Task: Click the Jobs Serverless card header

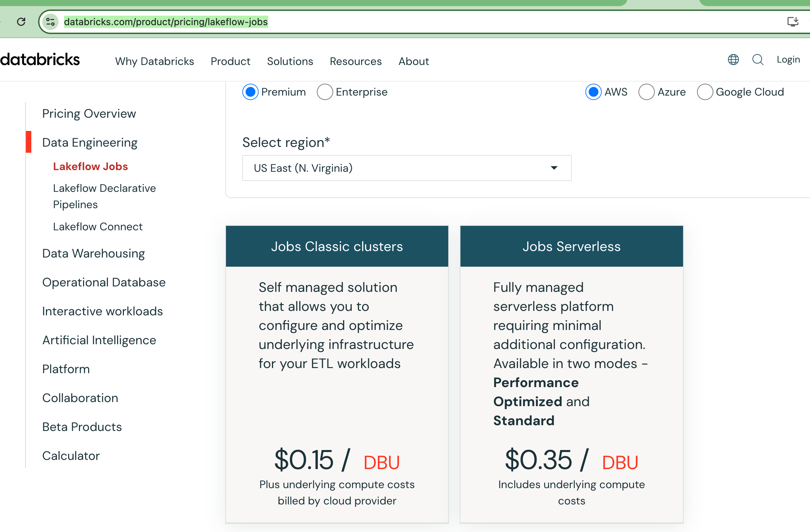Action: (x=571, y=246)
